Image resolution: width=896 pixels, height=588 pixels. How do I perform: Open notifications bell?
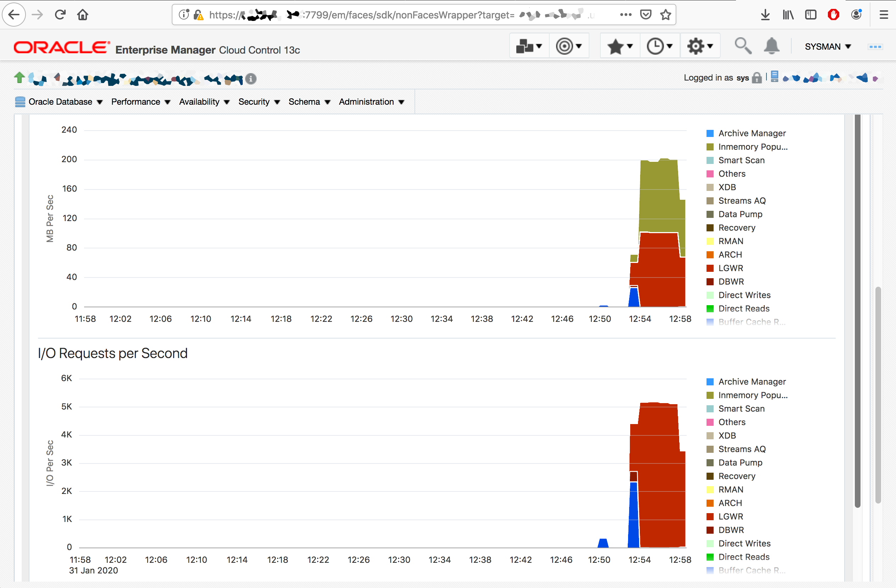[771, 46]
